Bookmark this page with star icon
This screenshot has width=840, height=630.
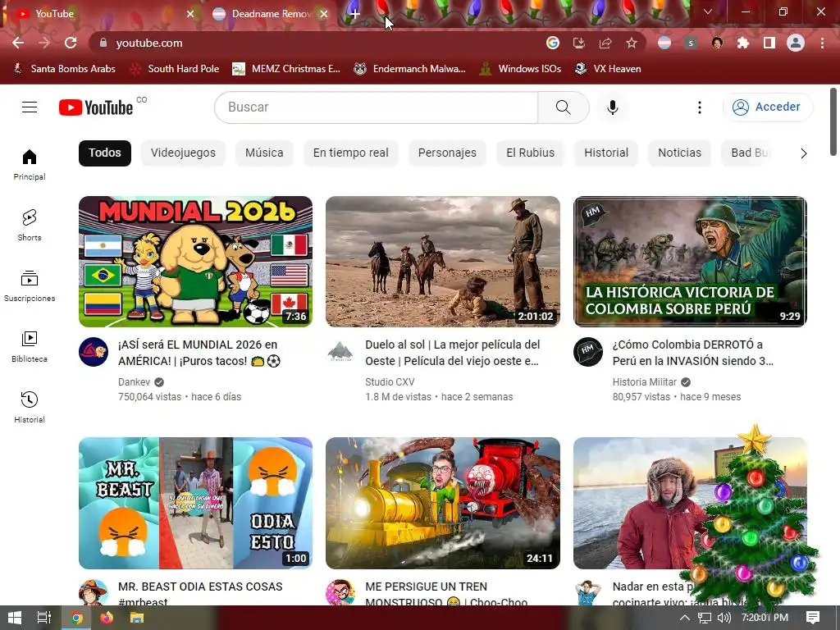click(x=632, y=43)
